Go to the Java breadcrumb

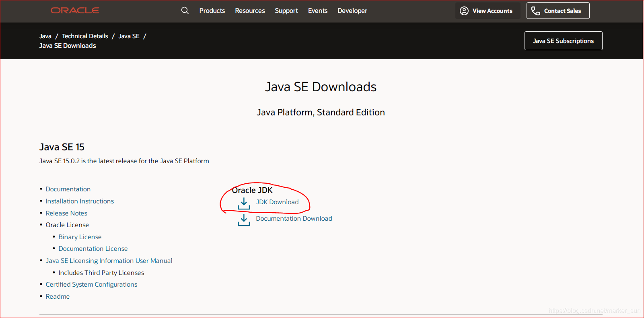(45, 36)
